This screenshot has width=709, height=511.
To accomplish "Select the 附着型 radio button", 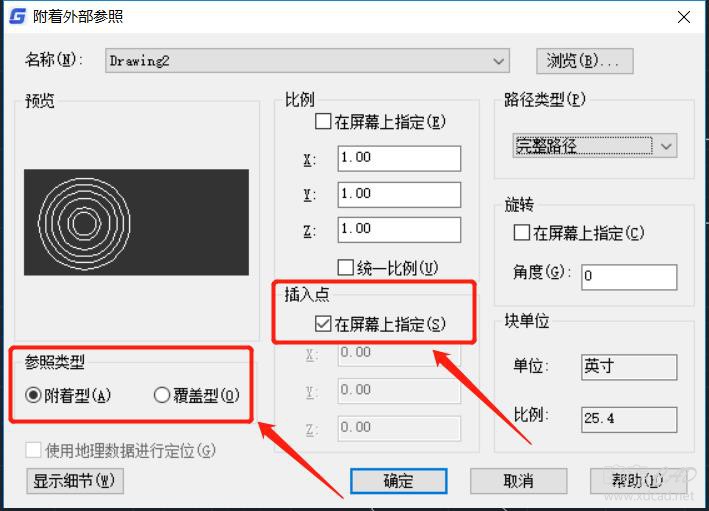I will coord(34,395).
